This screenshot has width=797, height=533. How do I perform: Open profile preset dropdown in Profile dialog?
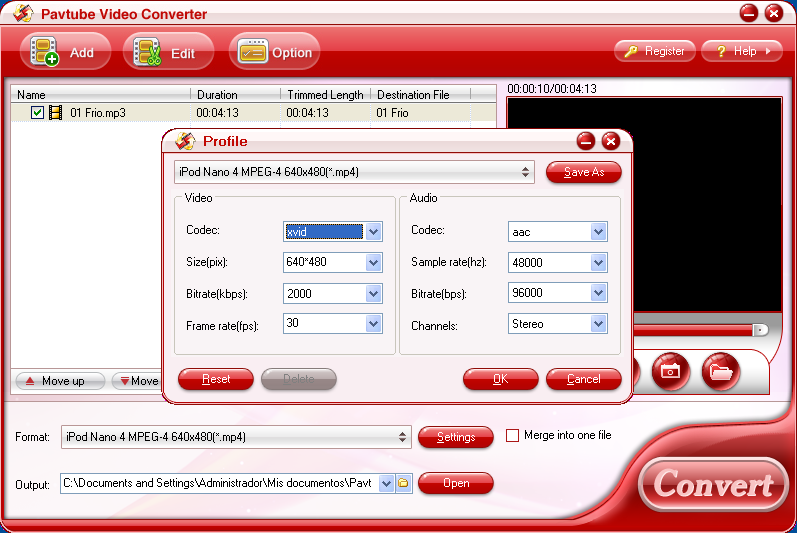click(354, 172)
